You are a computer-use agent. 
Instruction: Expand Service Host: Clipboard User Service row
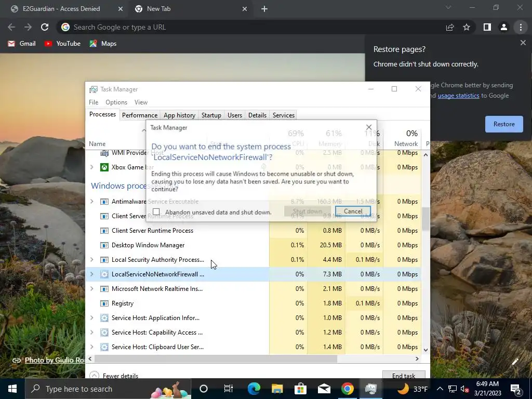[91, 347]
